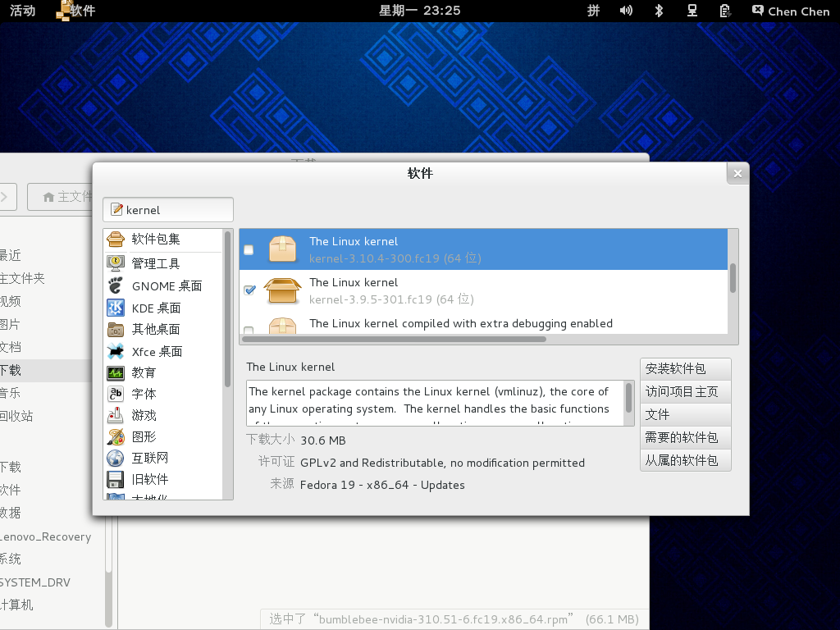Screen dimensions: 840x630
Task: Select the 管理工具 category icon
Action: pos(116,263)
